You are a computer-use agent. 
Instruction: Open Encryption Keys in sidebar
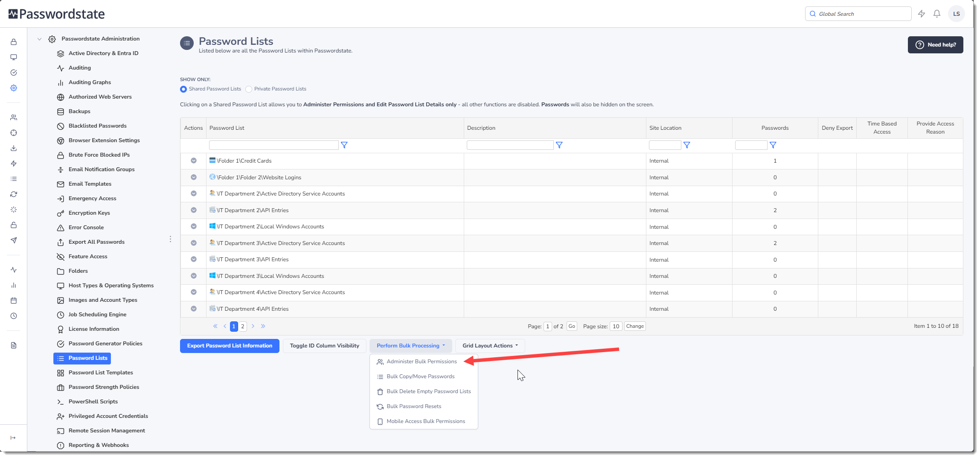tap(89, 213)
